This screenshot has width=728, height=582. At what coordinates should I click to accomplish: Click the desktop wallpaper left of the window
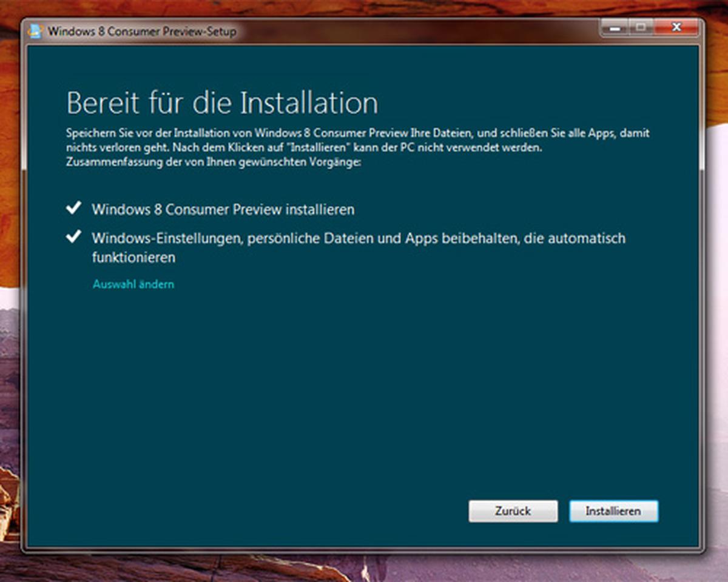pos(11,291)
